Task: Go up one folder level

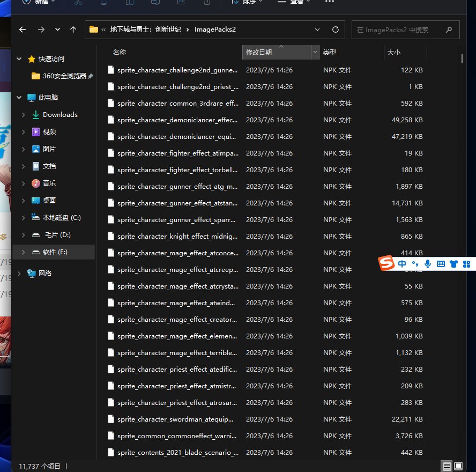Action: (x=73, y=29)
